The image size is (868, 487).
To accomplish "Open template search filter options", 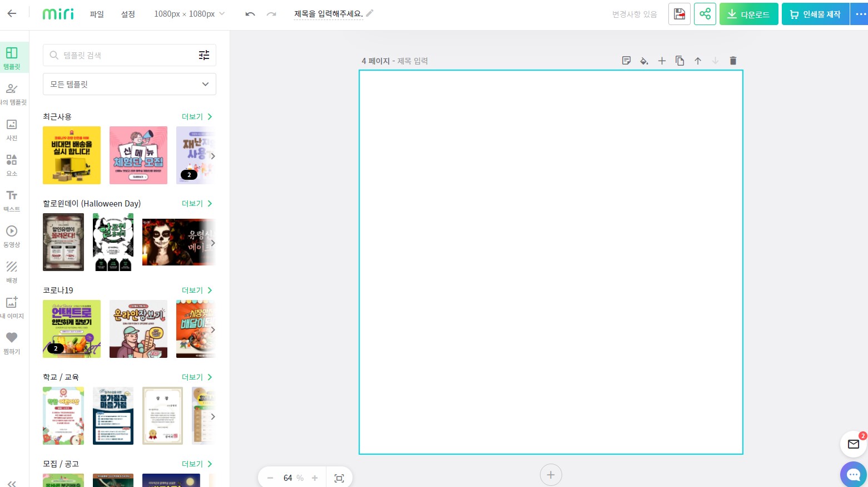I will pos(204,55).
